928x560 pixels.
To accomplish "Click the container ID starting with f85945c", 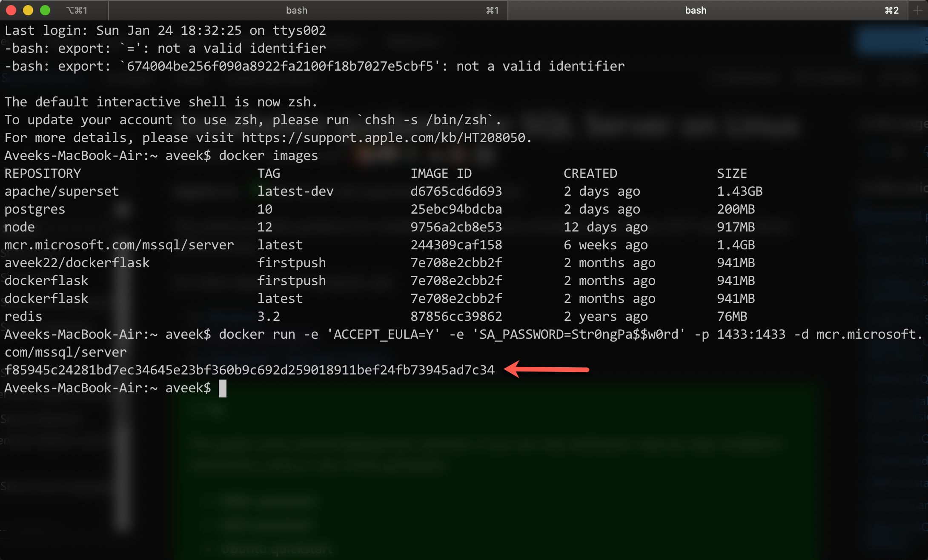I will pos(249,370).
